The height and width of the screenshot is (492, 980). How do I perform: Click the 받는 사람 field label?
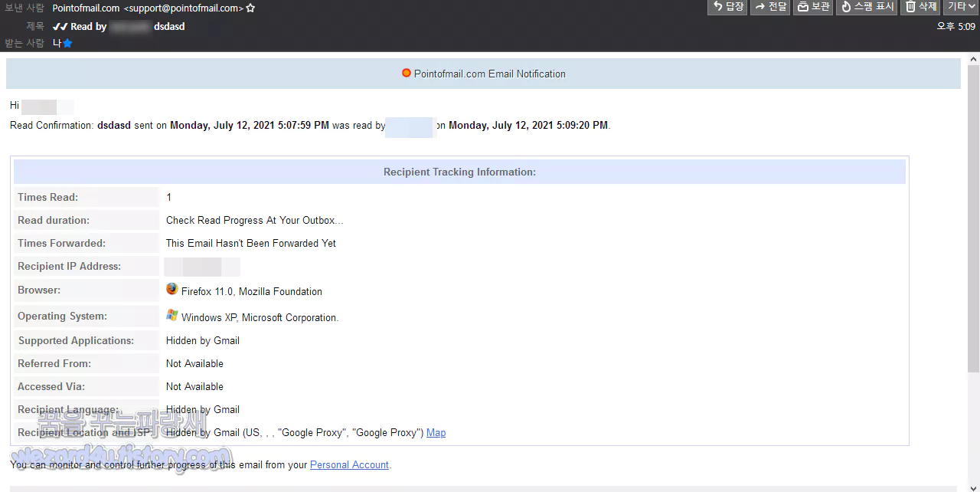[24, 44]
